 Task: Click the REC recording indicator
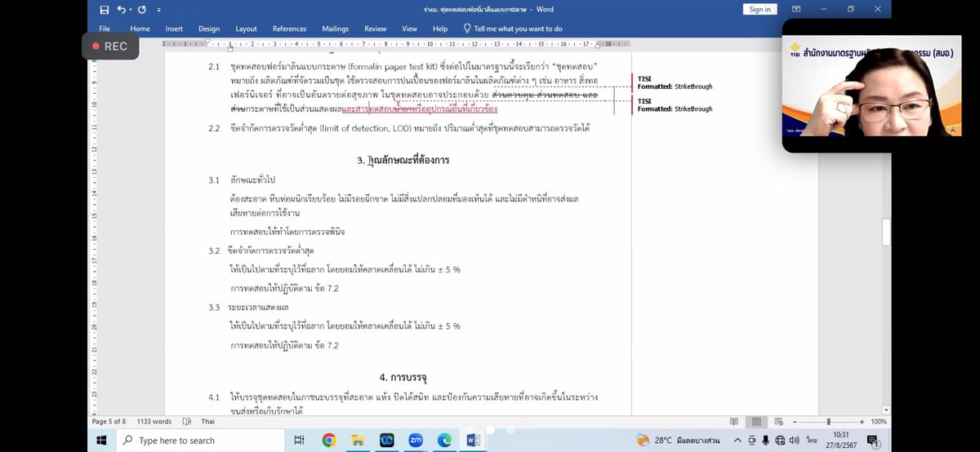click(x=109, y=47)
